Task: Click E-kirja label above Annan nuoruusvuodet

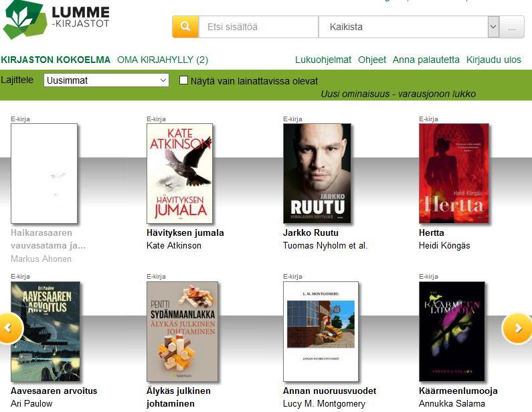Action: 293,277
